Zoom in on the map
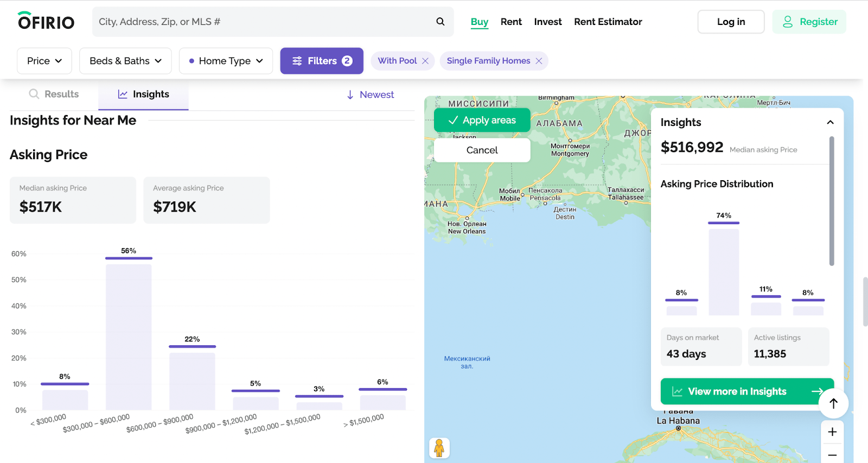 point(832,432)
